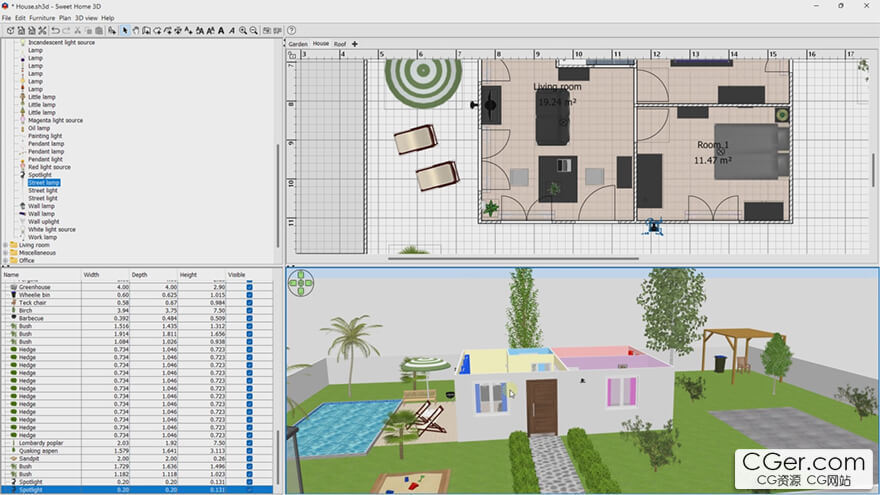Switch to the House level tab
The image size is (880, 495).
coord(321,44)
